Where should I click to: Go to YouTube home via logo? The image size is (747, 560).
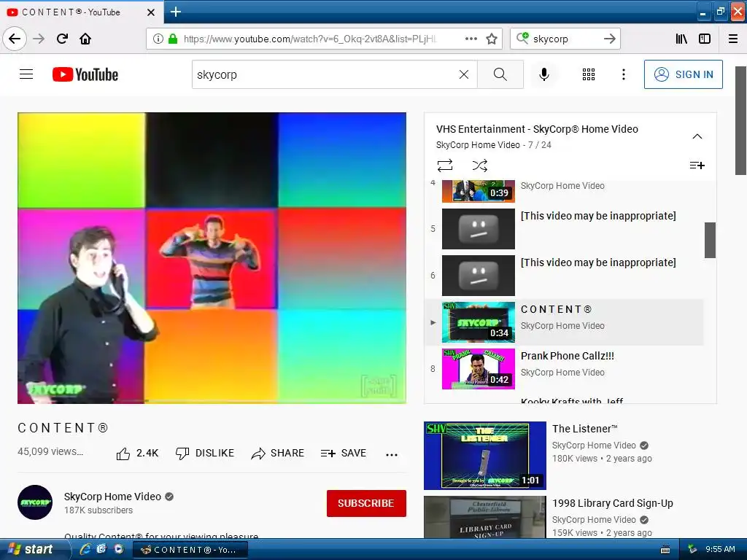[x=85, y=74]
